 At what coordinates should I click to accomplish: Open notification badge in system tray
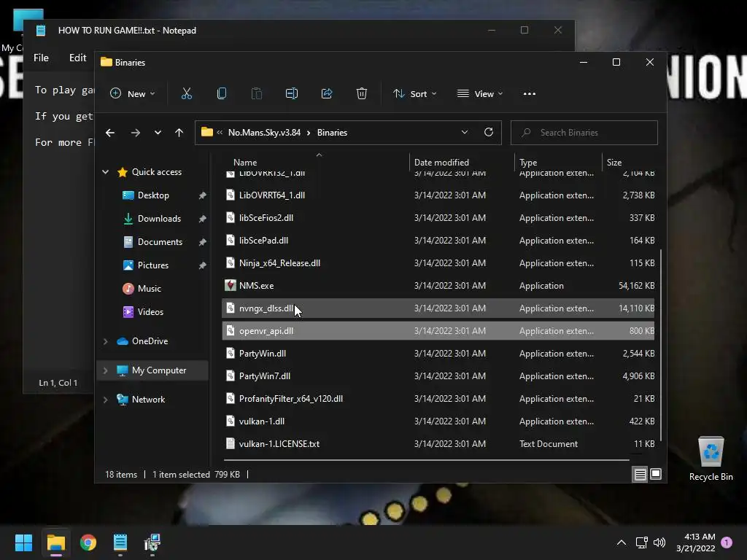727,542
